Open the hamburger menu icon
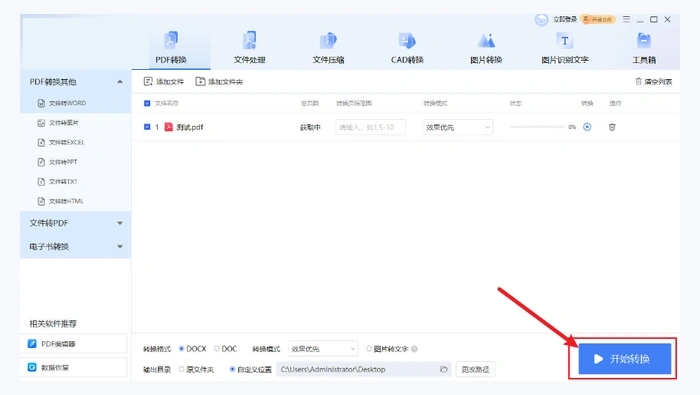Screen dimensions: 700x395 tap(626, 19)
